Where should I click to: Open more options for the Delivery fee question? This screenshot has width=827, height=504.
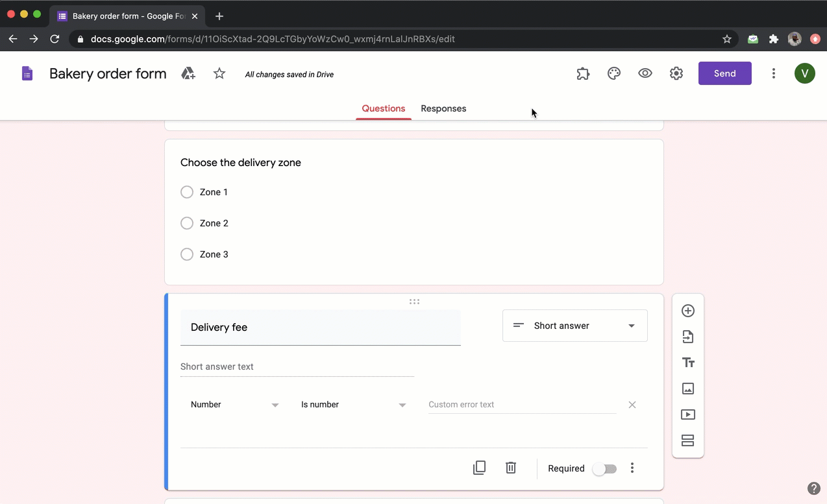click(632, 468)
